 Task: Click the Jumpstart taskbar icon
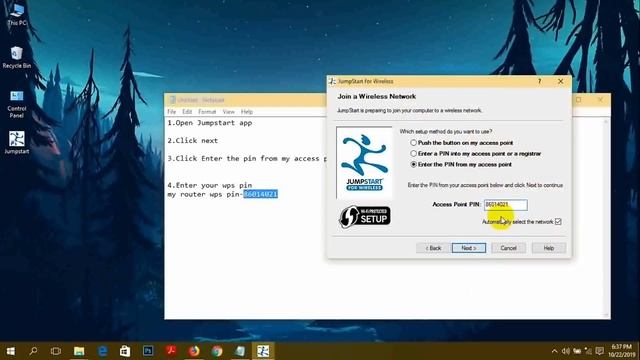click(x=263, y=351)
